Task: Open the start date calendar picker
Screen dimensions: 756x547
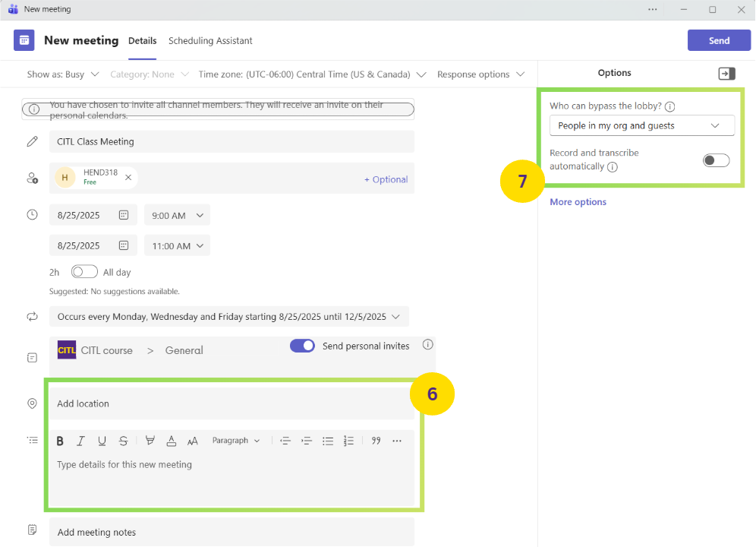Action: click(124, 215)
